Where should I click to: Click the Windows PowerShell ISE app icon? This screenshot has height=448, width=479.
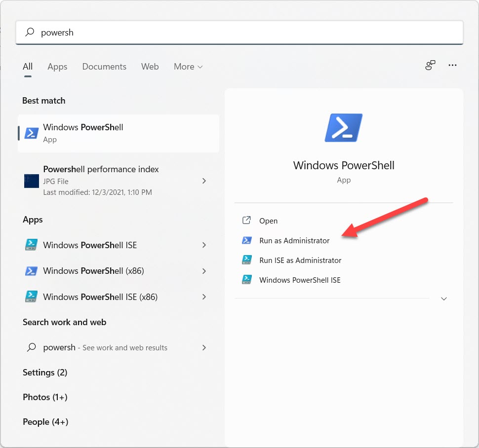point(31,245)
